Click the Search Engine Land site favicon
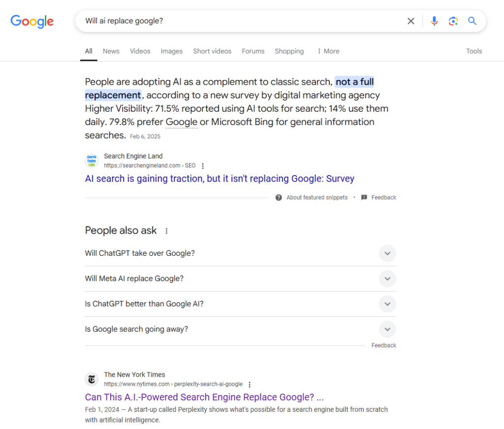The height and width of the screenshot is (429, 504). click(x=92, y=160)
